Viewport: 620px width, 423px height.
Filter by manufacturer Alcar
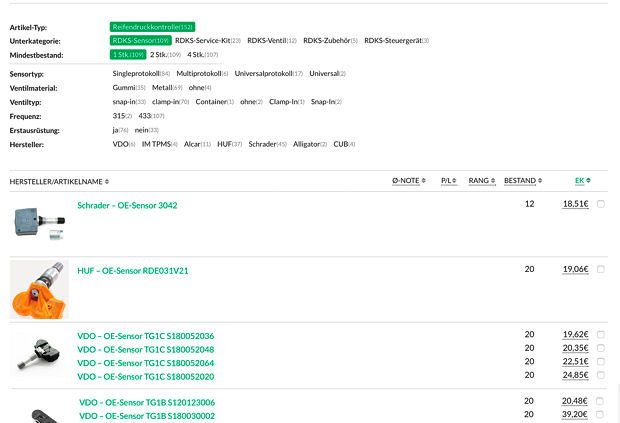pos(197,144)
